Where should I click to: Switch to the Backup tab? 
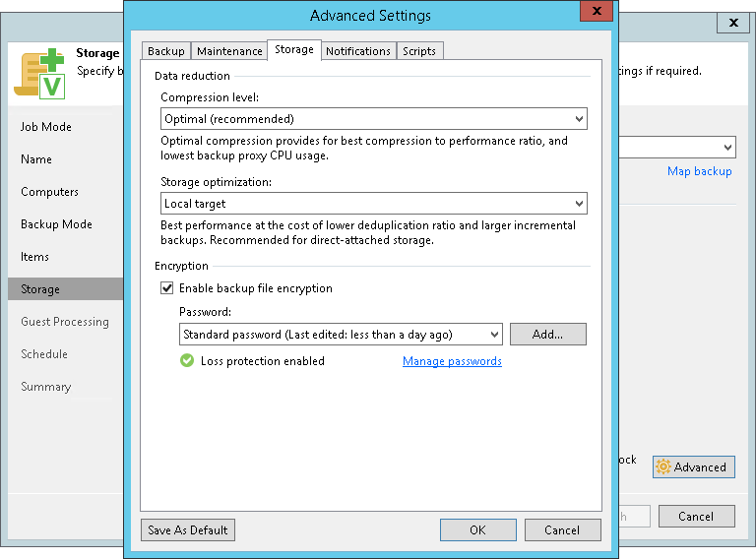click(166, 51)
